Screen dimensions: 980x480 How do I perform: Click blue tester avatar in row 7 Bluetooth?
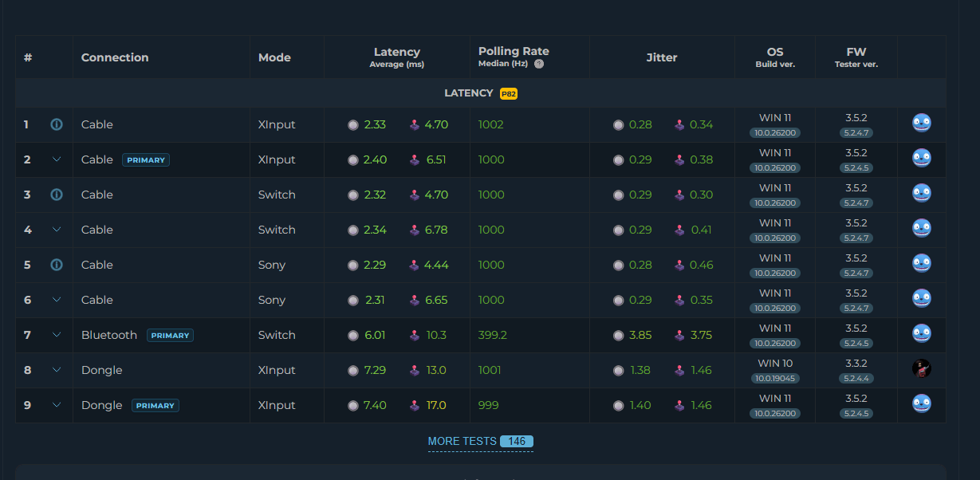tap(922, 333)
